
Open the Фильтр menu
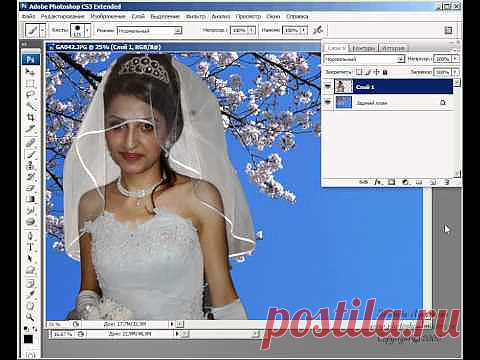[x=196, y=16]
